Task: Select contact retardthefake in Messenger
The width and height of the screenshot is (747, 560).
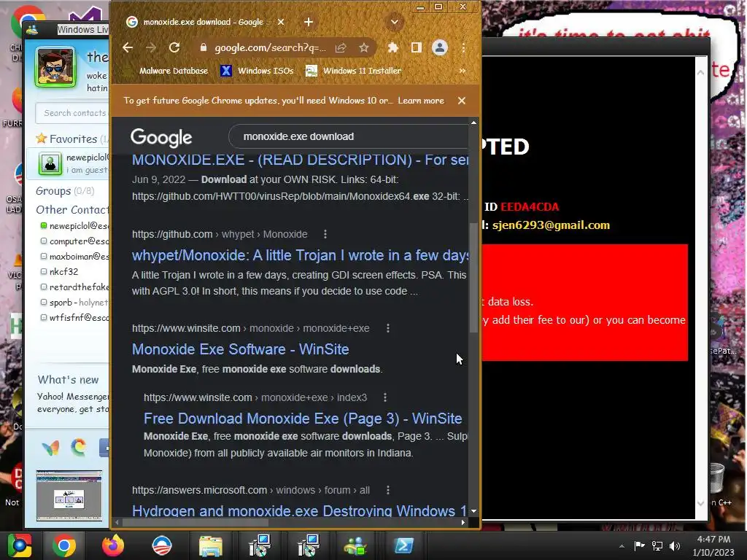Action: (x=74, y=287)
